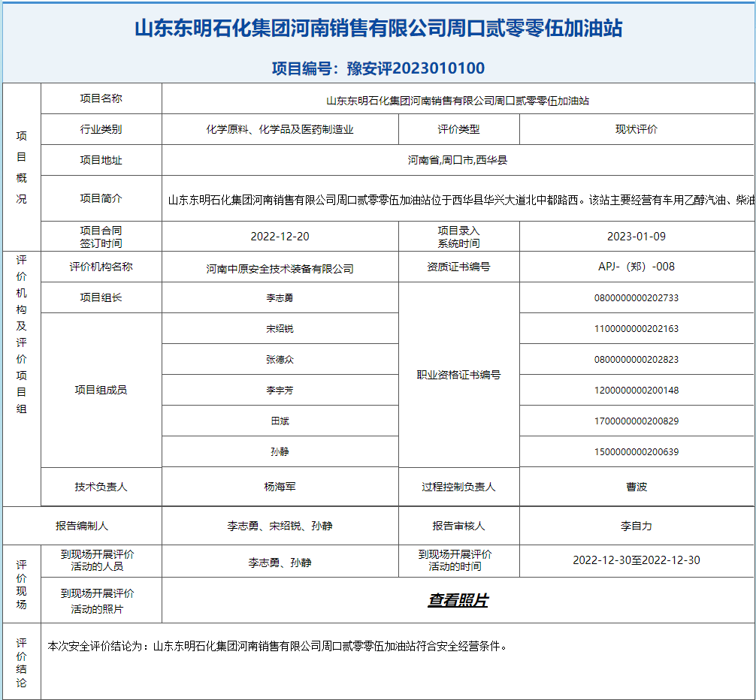Click the 行业类别 label cell
This screenshot has width=756, height=700.
click(101, 129)
